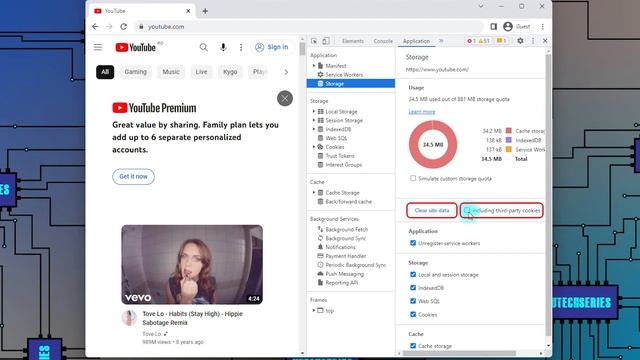Activate DevTools inspect element tool
This screenshot has height=360, width=640.
(x=314, y=41)
